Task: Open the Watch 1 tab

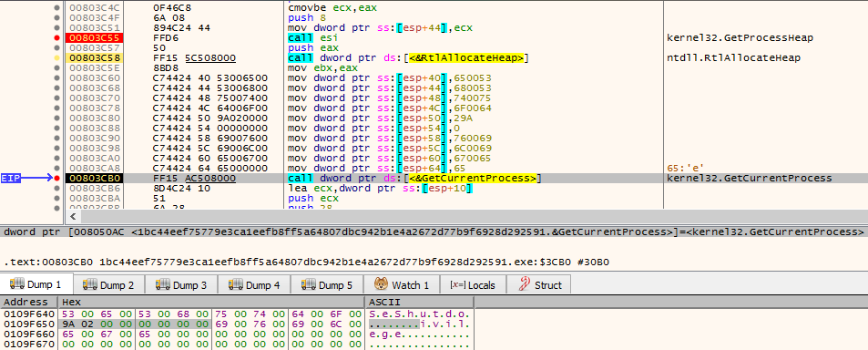Action: (x=402, y=285)
